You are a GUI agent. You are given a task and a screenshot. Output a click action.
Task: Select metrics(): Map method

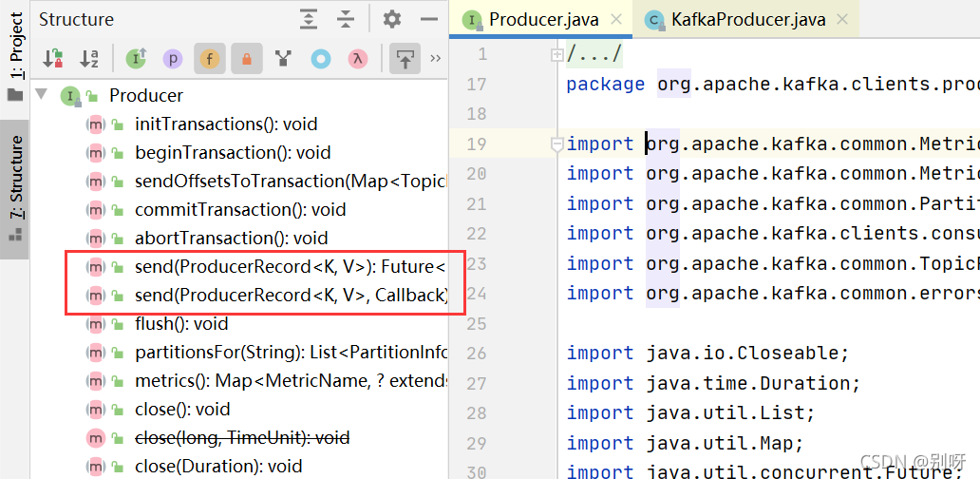point(292,381)
